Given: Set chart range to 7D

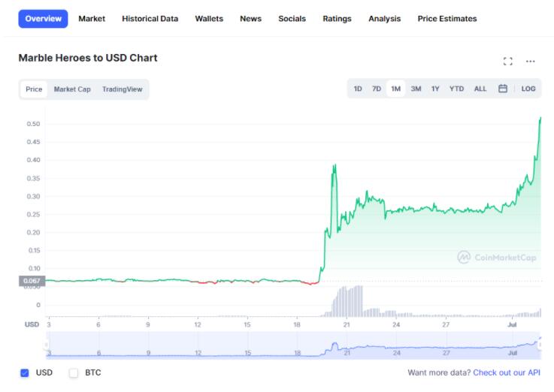Looking at the screenshot, I should pos(377,89).
